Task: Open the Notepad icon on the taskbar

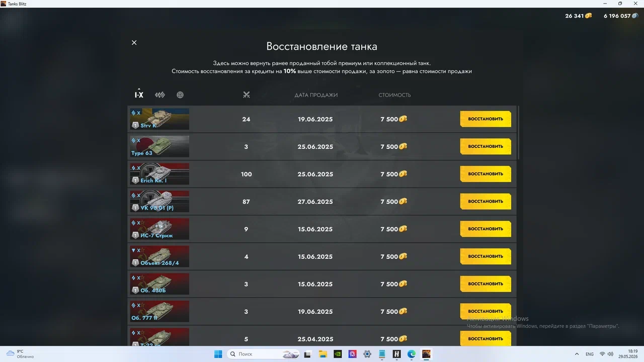Action: [382, 354]
